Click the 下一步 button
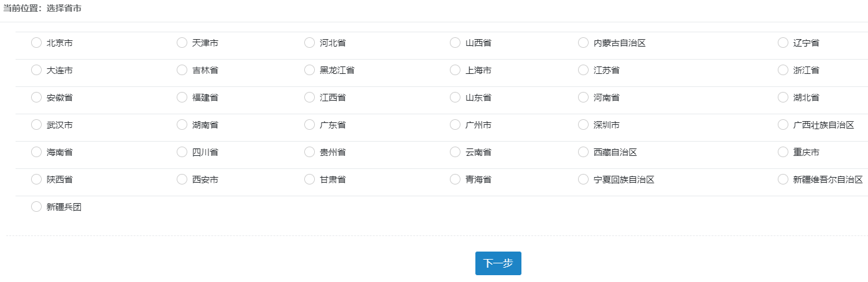The image size is (868, 282). (498, 263)
